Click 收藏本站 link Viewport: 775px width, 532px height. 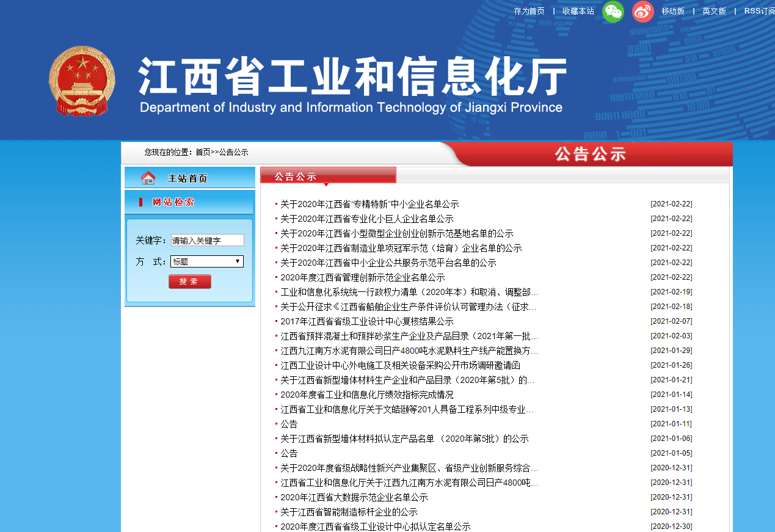(578, 11)
